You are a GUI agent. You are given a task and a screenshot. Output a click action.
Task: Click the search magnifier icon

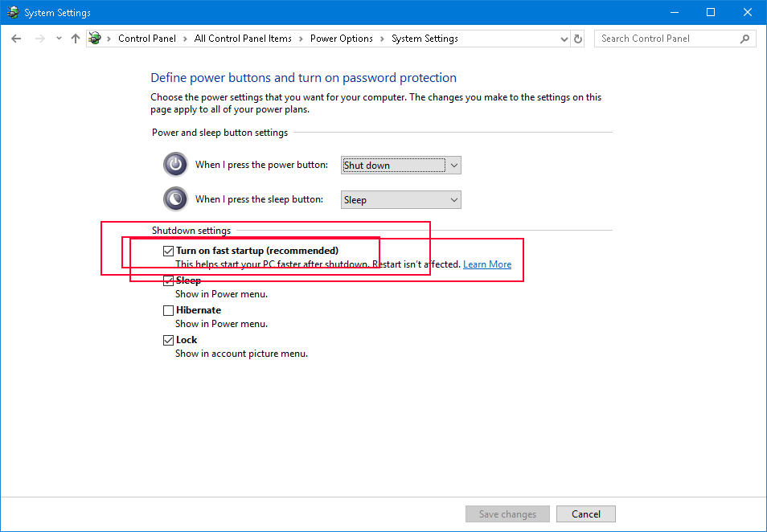pos(744,39)
